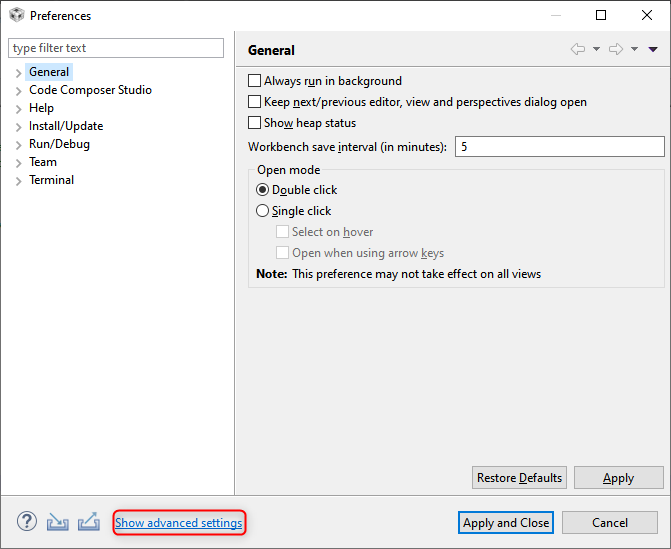Image resolution: width=671 pixels, height=549 pixels.
Task: Open the forward history dropdown arrow
Action: [x=634, y=49]
